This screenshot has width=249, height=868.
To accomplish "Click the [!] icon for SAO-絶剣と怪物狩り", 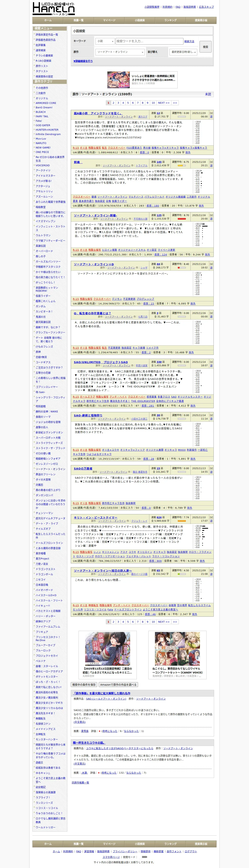I will point(211,415).
